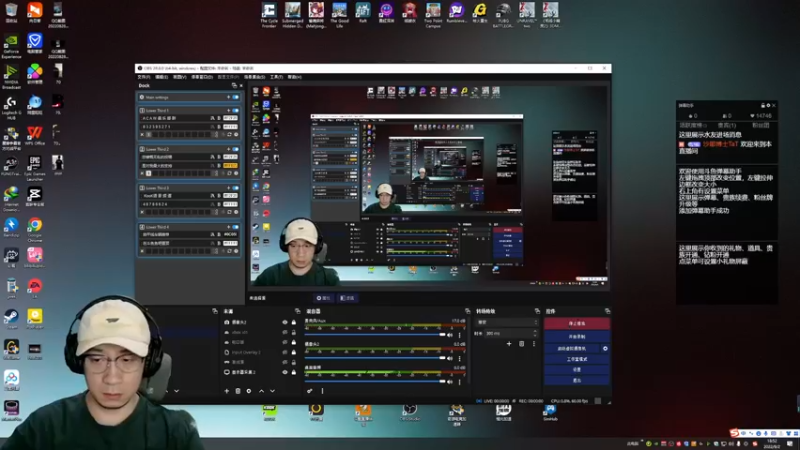Float the mixer panel with its pop-out icon

coord(467,311)
